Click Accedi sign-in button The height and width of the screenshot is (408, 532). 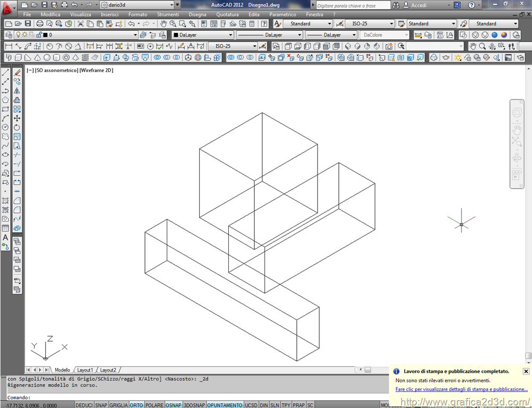point(419,5)
